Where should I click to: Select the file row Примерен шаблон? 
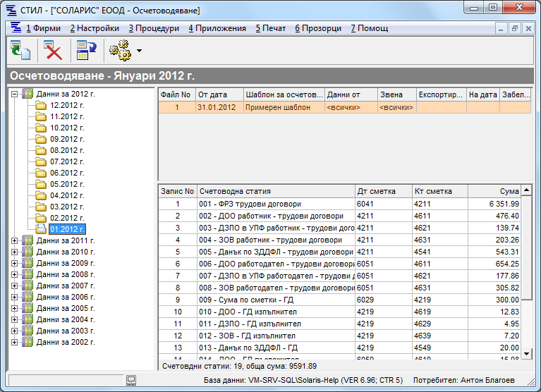click(344, 107)
